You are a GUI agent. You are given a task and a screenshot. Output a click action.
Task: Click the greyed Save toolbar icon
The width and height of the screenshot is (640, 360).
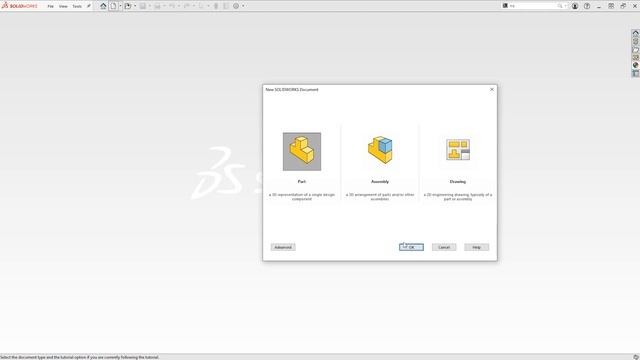(x=143, y=6)
